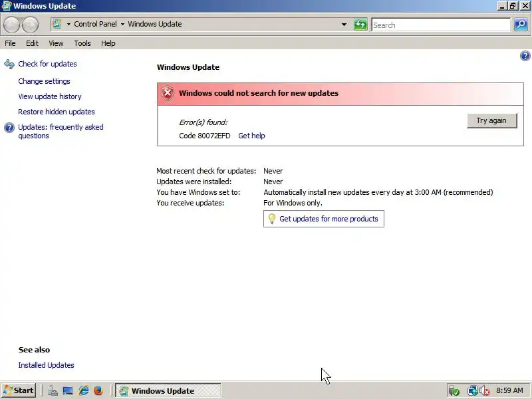This screenshot has height=399, width=532.
Task: Click the address bar Control Panel icon
Action: (57, 24)
